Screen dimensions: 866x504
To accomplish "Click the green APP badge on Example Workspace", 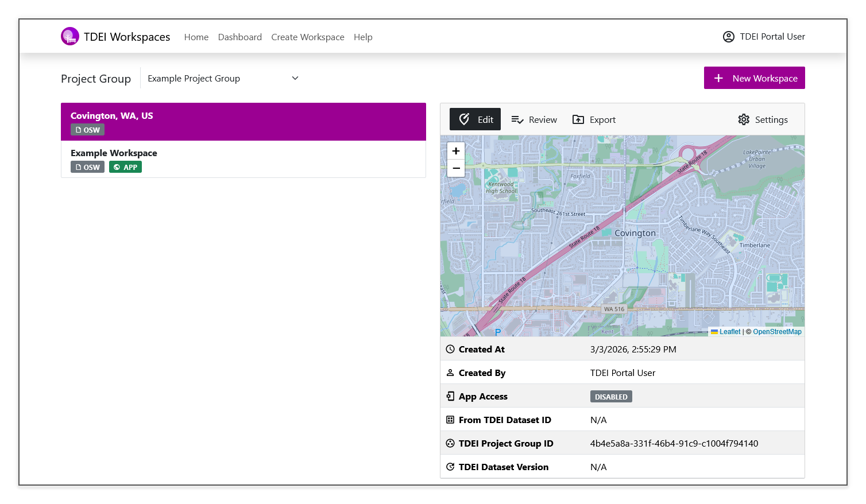I will 125,166.
